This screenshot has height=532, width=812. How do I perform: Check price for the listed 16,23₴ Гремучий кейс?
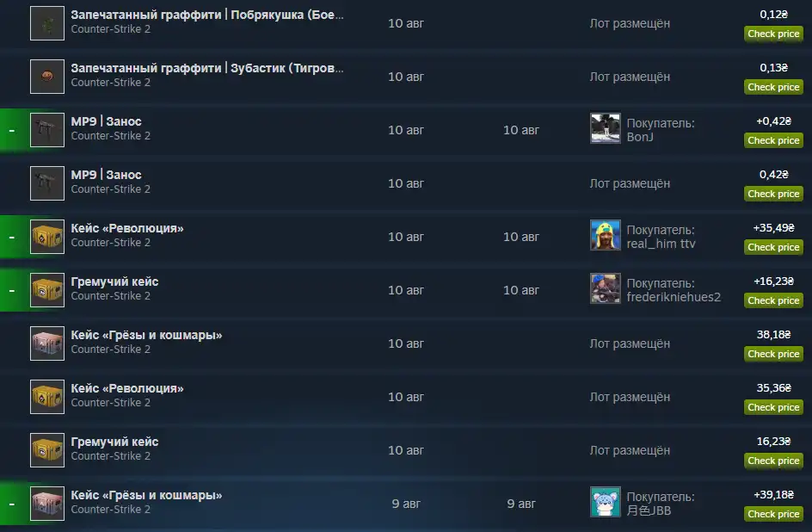(773, 461)
